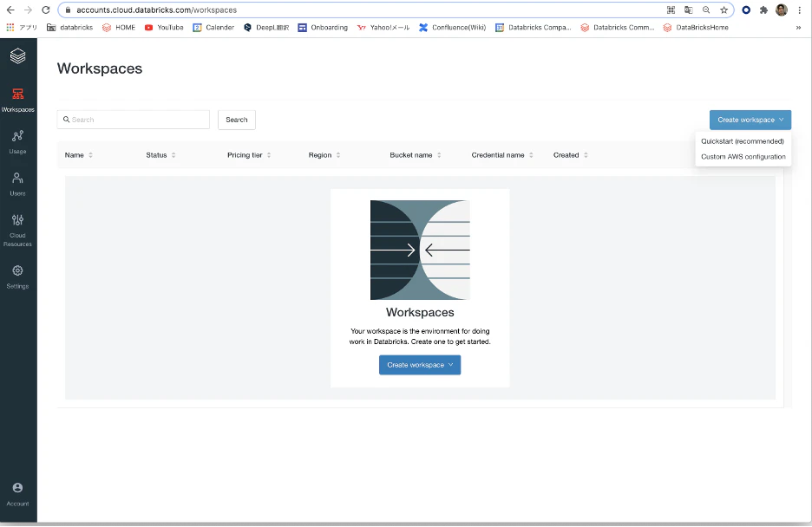Click the workspace Search input field
Viewport: 812px width, 527px height.
(x=133, y=120)
